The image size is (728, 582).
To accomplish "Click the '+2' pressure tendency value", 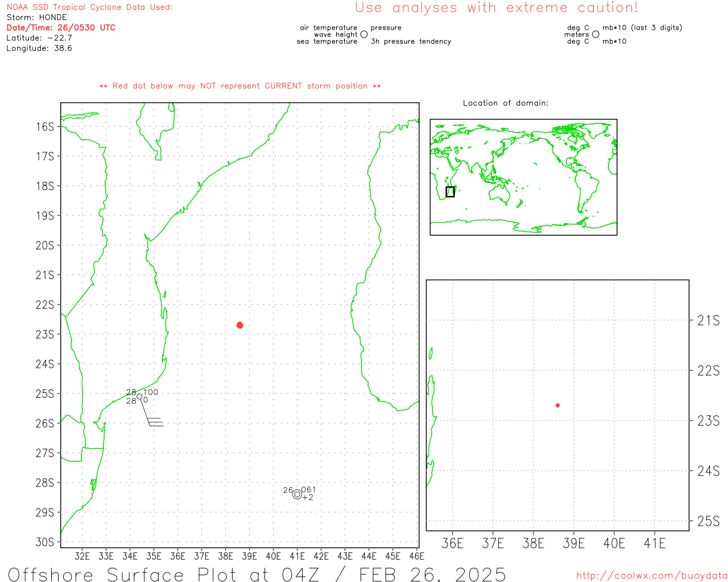I will pos(308,497).
